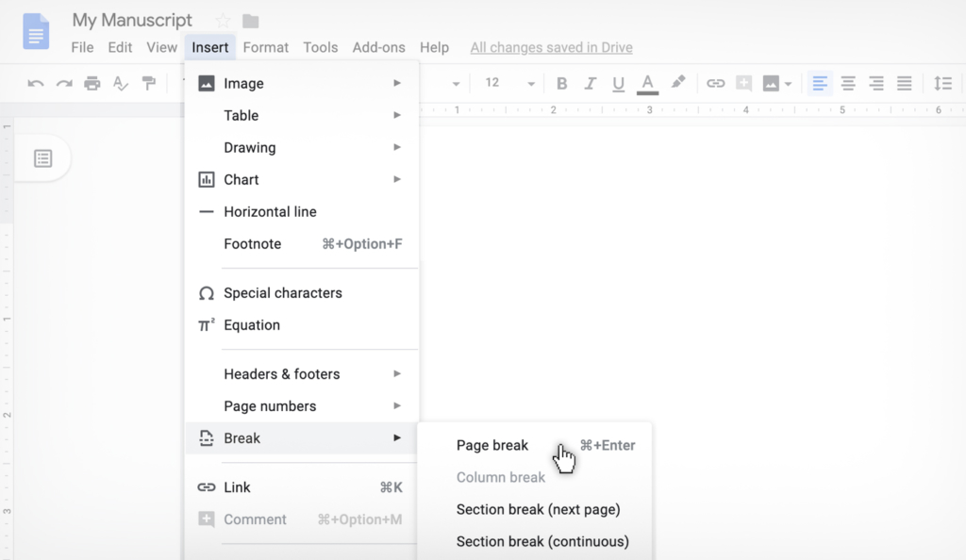
Task: Redo the last action
Action: tap(63, 83)
